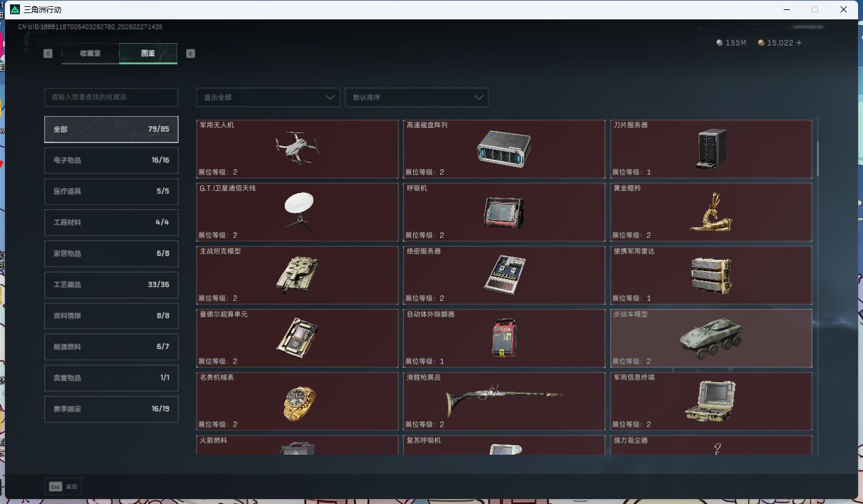Select the 电子物品 16/16 category

[111, 161]
